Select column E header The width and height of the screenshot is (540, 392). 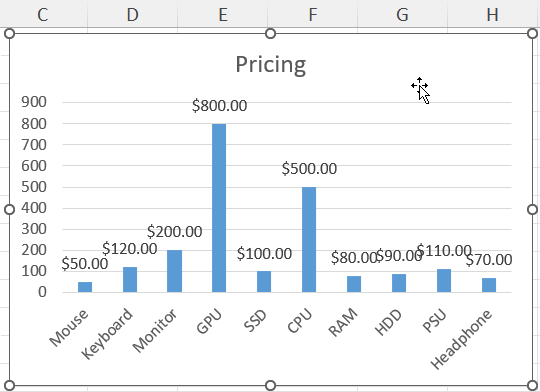point(223,15)
